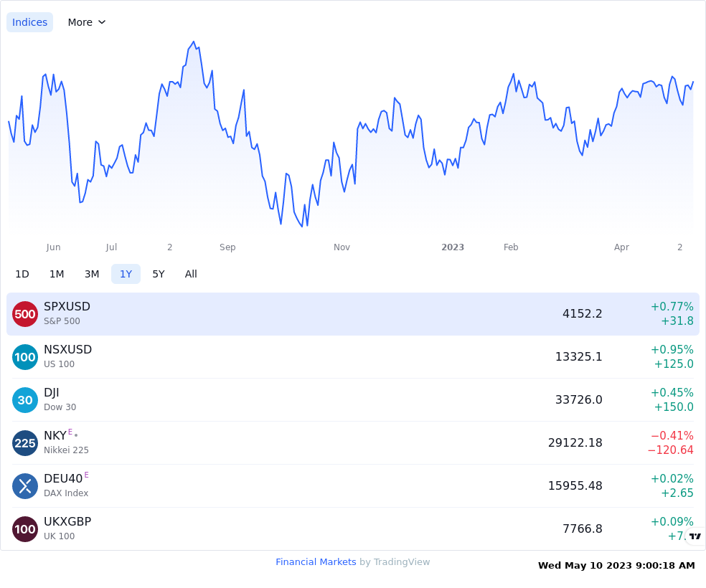Click the −0.41% change for NKY

click(x=672, y=435)
